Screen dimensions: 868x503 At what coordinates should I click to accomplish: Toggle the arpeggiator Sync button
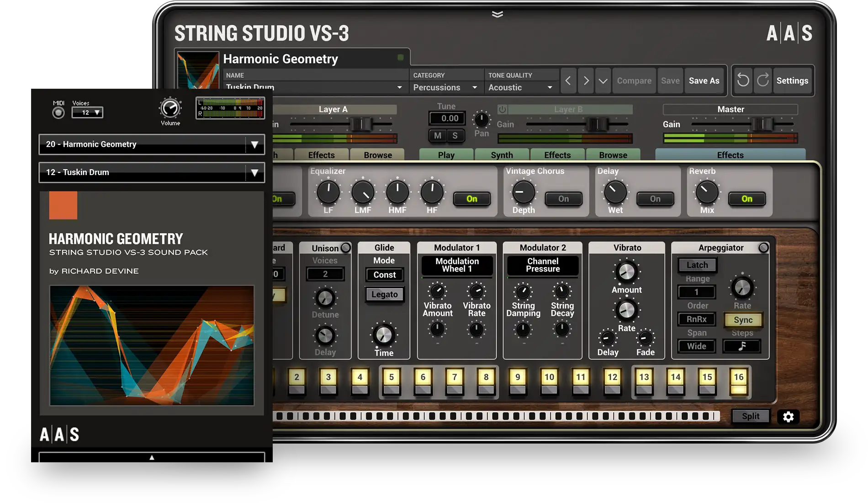pyautogui.click(x=743, y=320)
